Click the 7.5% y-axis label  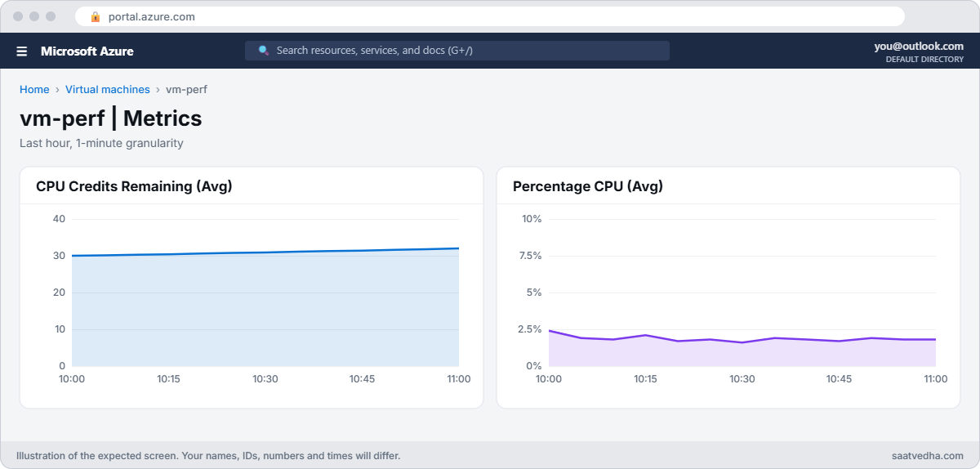(530, 256)
